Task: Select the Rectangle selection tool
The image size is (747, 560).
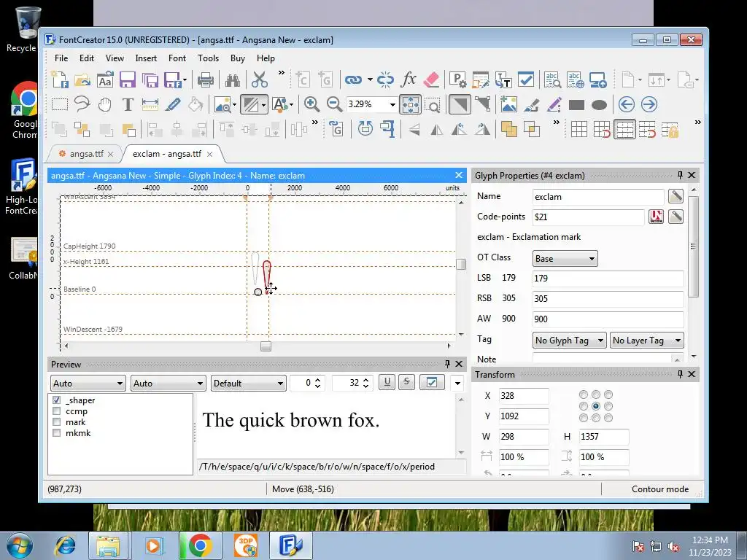Action: pyautogui.click(x=60, y=104)
